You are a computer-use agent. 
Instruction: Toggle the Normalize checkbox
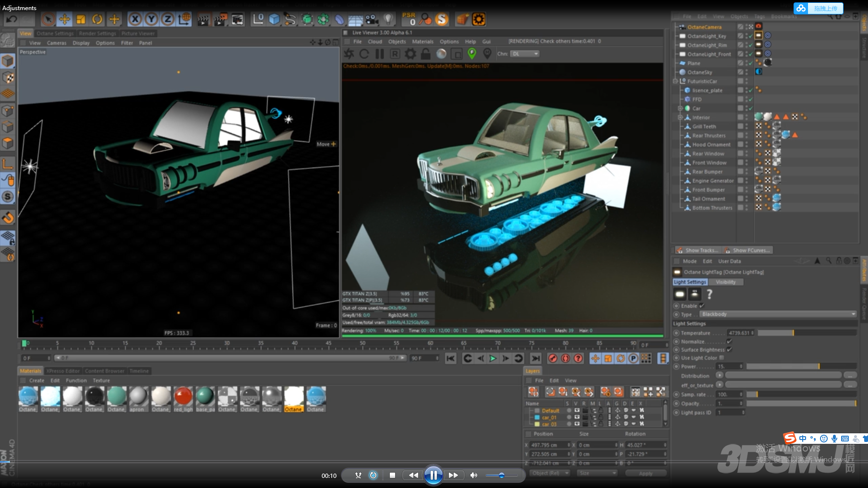click(729, 342)
